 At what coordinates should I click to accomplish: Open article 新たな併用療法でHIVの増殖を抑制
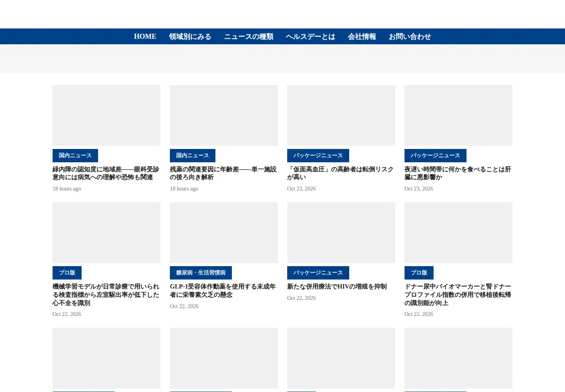[x=337, y=287]
